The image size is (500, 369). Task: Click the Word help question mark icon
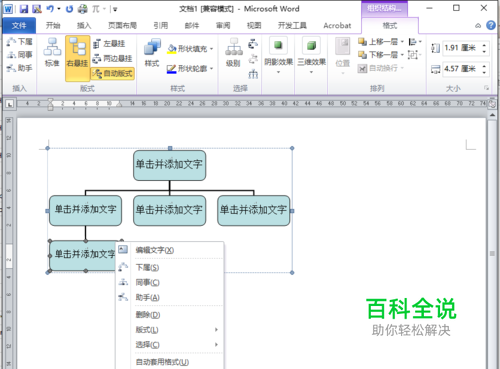pos(491,25)
